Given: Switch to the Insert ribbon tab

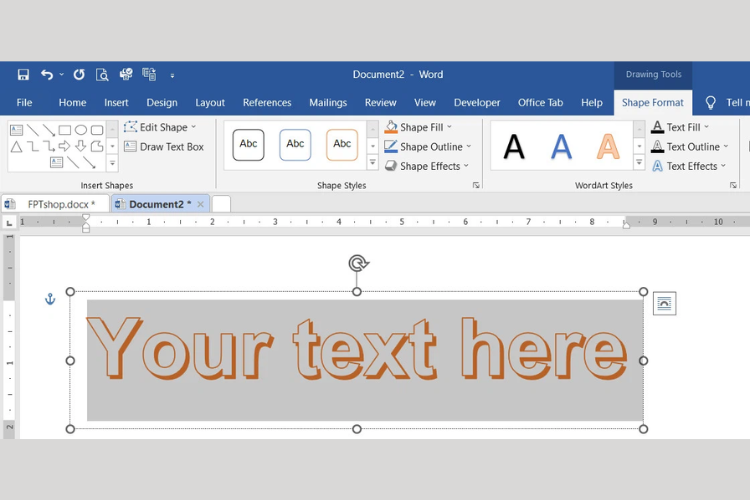Looking at the screenshot, I should [116, 102].
